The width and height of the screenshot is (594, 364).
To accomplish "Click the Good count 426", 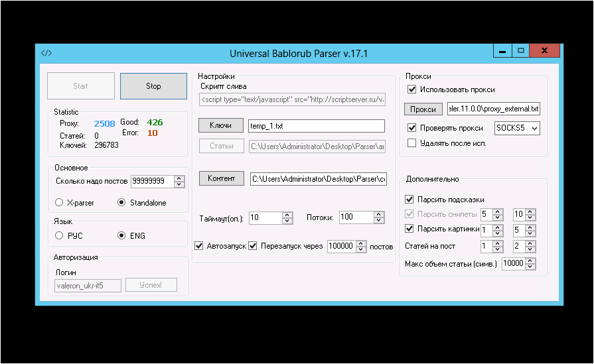I will pos(155,122).
